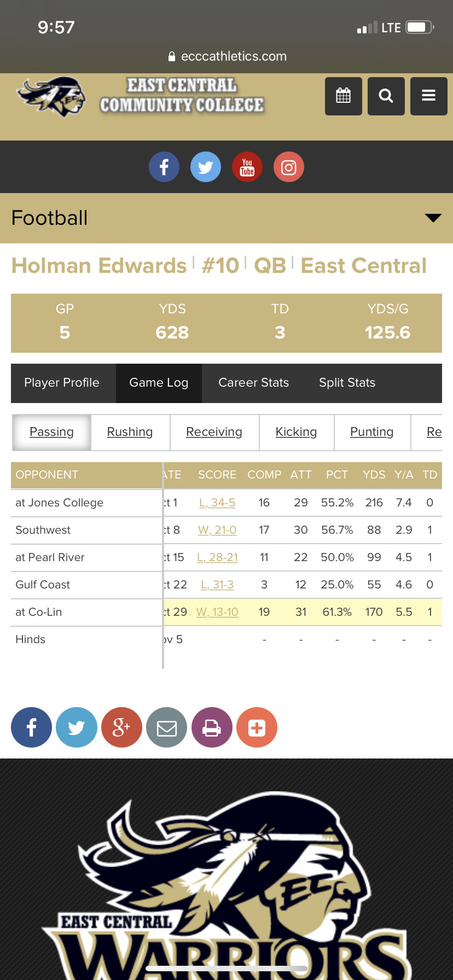The width and height of the screenshot is (453, 980).
Task: Show Kicking game log stats
Action: click(296, 432)
